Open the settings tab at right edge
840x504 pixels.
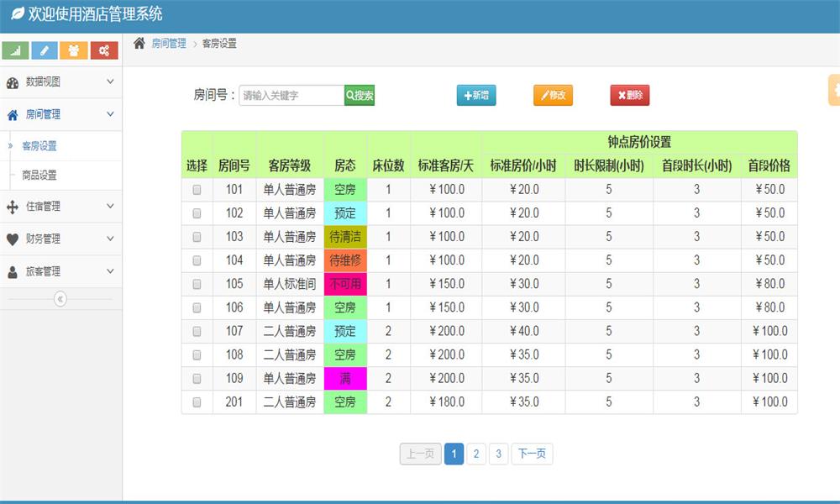click(834, 89)
